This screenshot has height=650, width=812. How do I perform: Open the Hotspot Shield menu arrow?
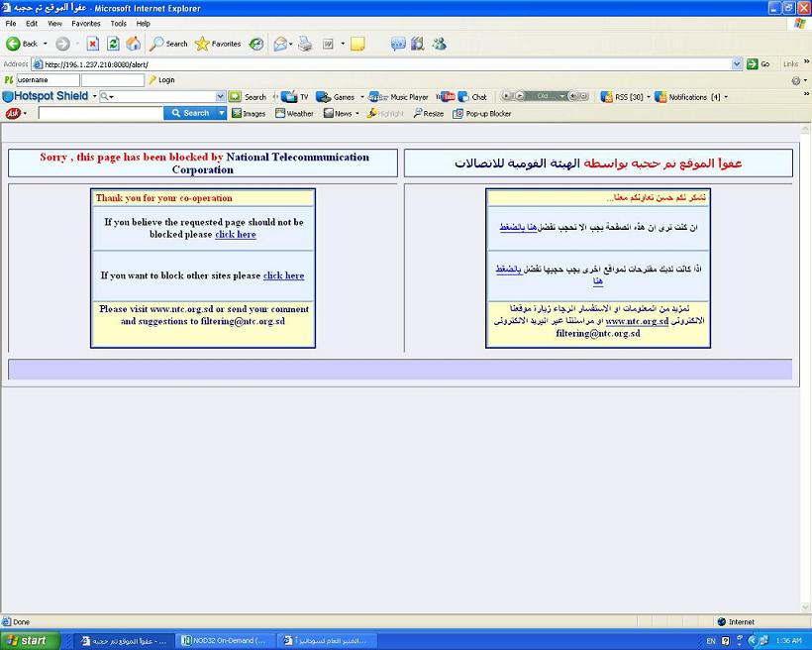click(94, 96)
